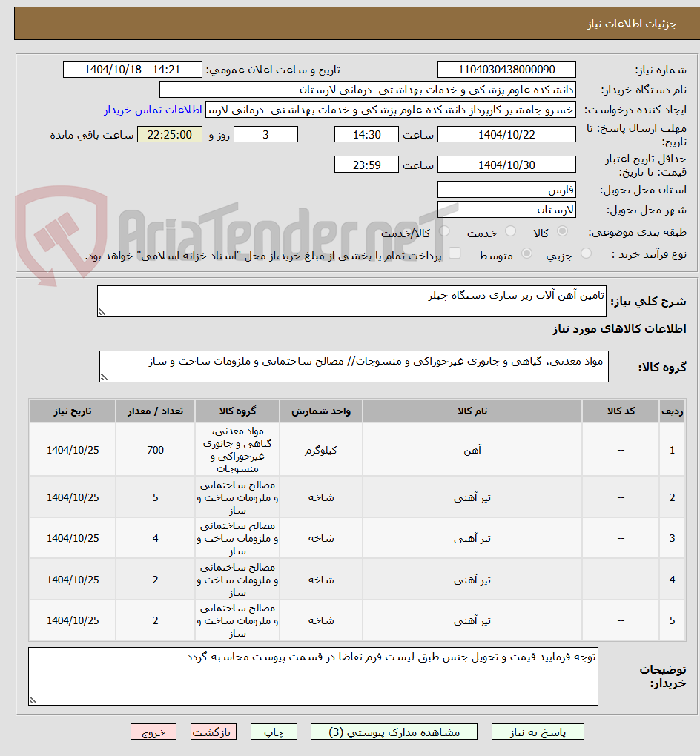Screen dimensions: 700x756
Task: Select the جزیی purchase type radio
Action: 586,253
